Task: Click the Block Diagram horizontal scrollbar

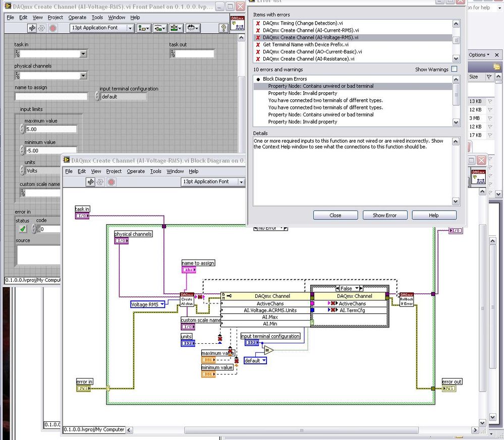Action: point(301,430)
